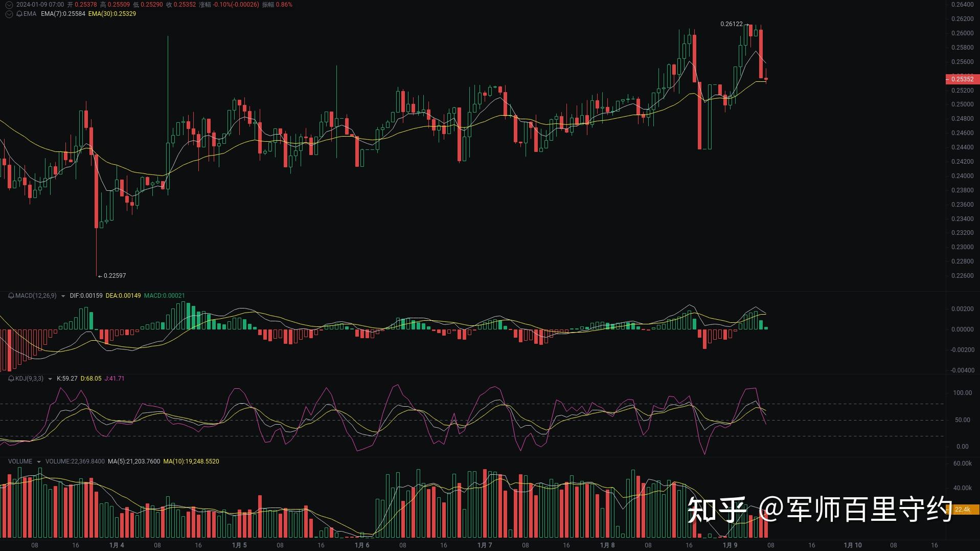Click the KDJ alert bell icon
This screenshot has height=551, width=980.
[x=11, y=379]
